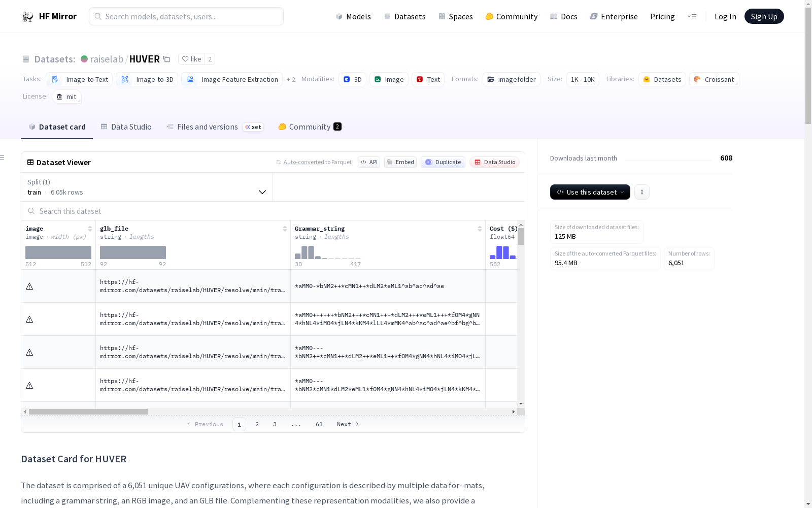Click the heart like button
The image size is (812, 508).
point(191,59)
